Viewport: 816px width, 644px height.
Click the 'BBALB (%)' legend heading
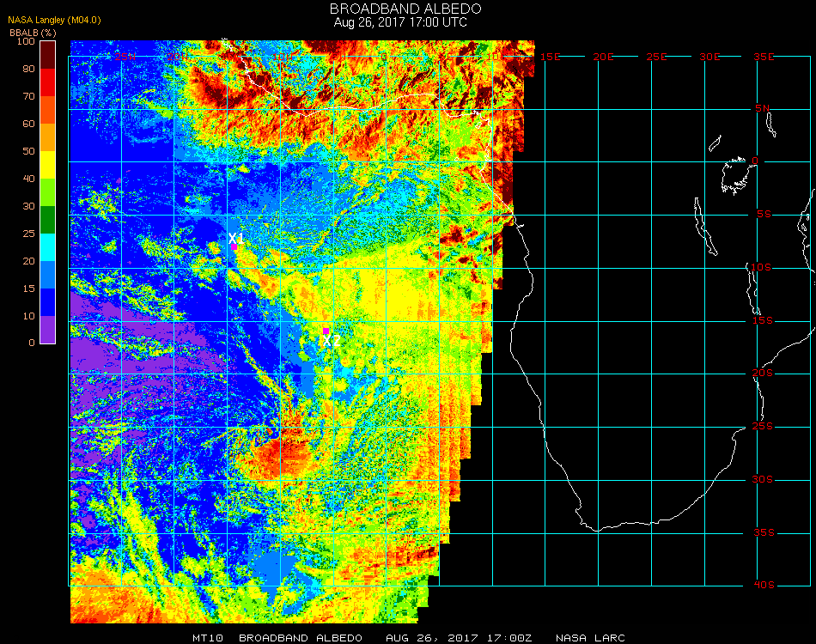(x=33, y=33)
